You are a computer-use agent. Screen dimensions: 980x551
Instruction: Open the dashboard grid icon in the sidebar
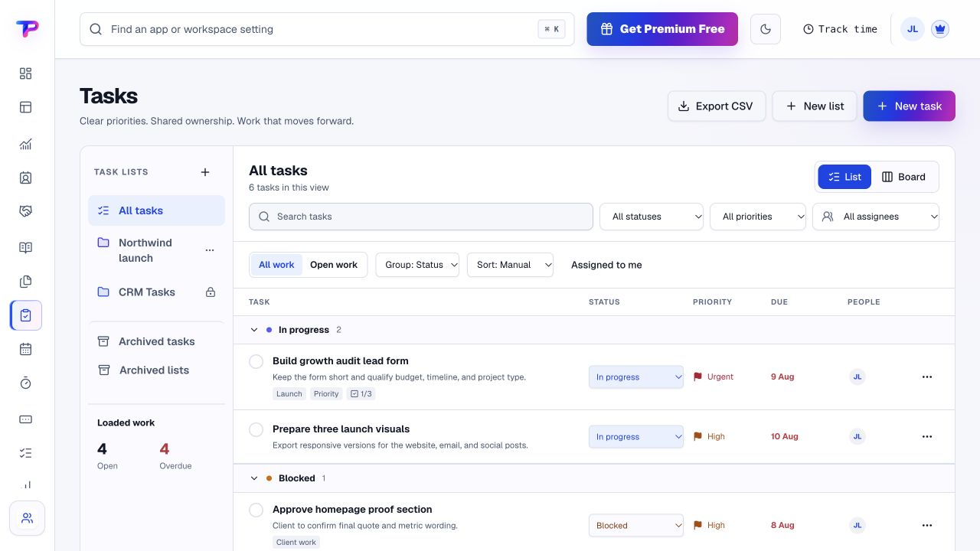(25, 73)
